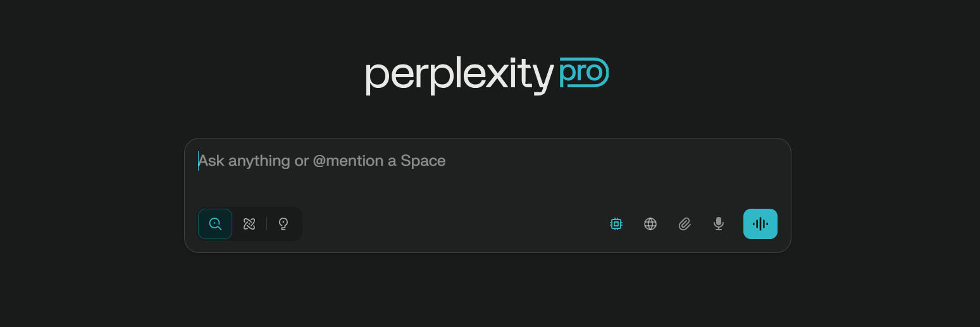
Task: Attach a file with the paperclip icon
Action: pos(685,224)
